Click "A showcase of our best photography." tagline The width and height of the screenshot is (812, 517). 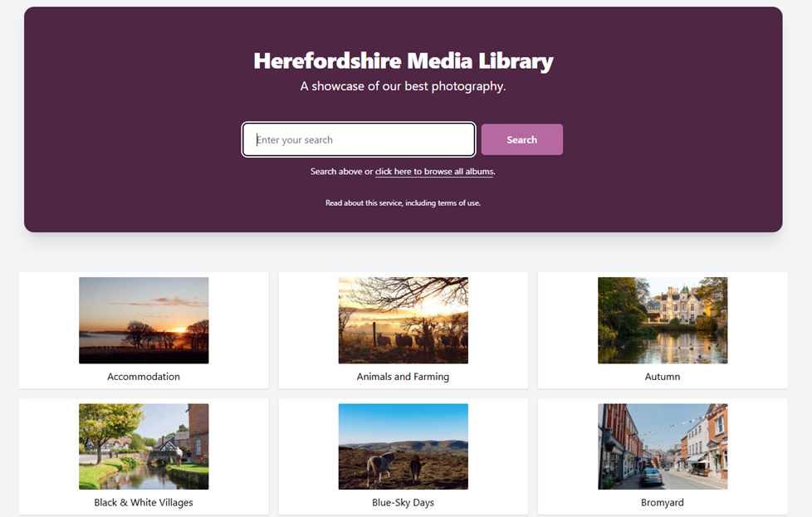click(403, 86)
